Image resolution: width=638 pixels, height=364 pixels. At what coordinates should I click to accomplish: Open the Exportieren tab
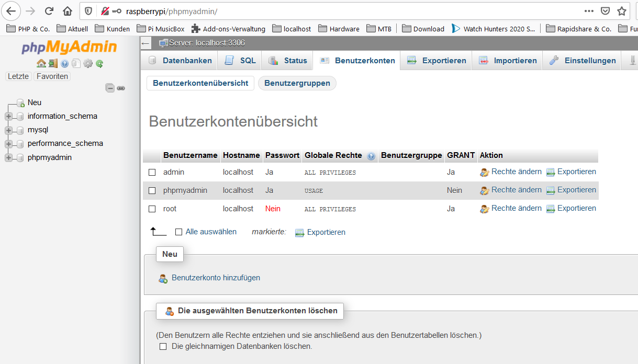coord(436,61)
